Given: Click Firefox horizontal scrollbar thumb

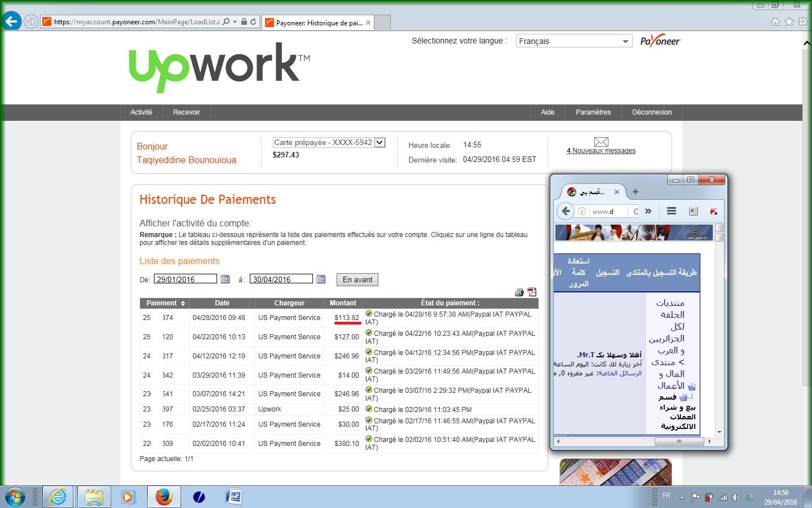Looking at the screenshot, I should 679,441.
